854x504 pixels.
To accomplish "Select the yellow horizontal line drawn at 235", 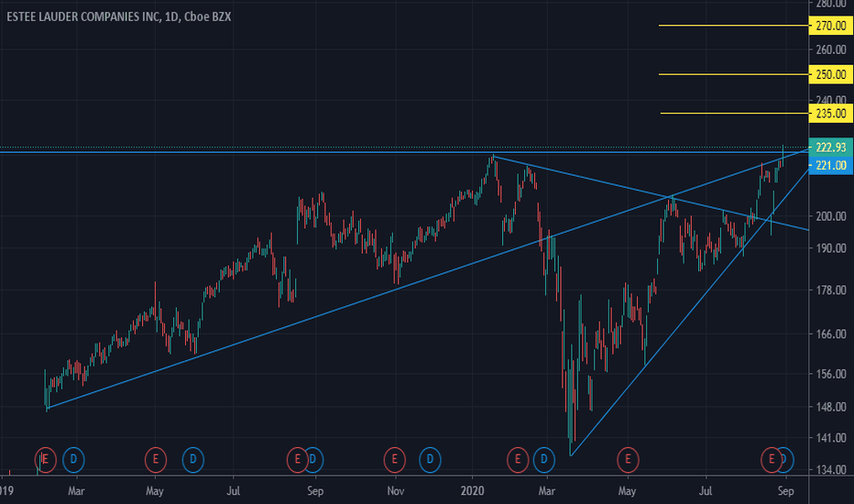I will pyautogui.click(x=735, y=114).
